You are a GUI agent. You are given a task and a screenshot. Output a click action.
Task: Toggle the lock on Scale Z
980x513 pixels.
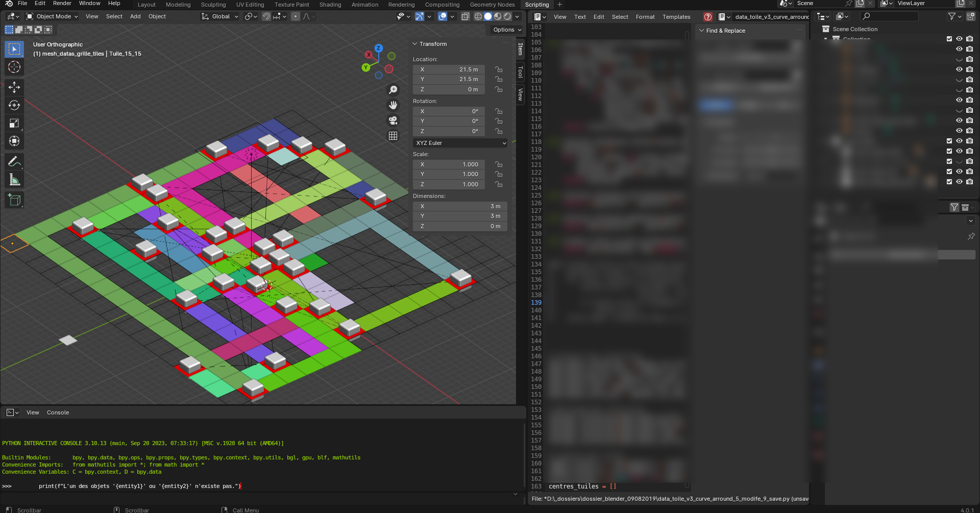pyautogui.click(x=499, y=184)
